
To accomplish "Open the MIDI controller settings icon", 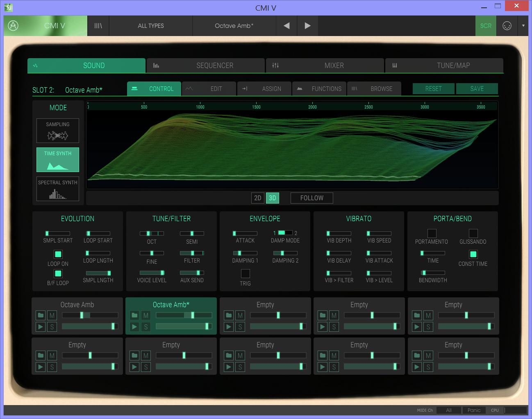I will click(507, 26).
